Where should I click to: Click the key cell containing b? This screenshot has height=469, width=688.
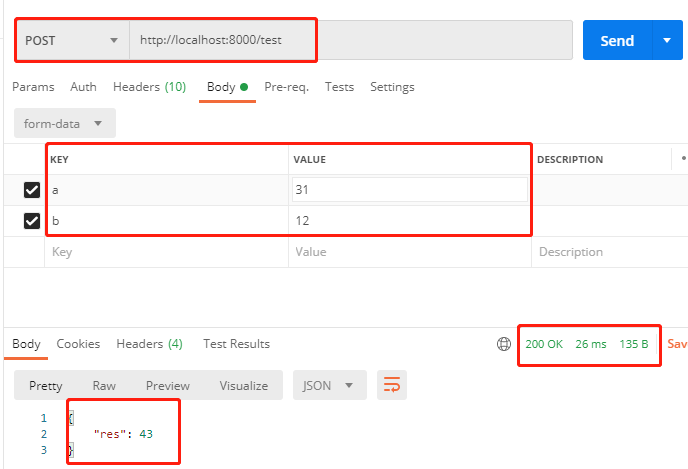(x=167, y=221)
